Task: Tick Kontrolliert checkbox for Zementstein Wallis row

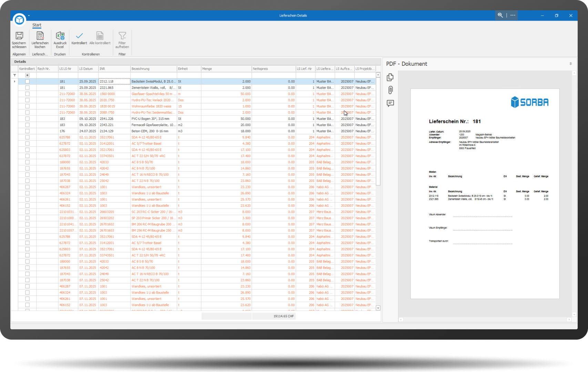Action: 27,88
